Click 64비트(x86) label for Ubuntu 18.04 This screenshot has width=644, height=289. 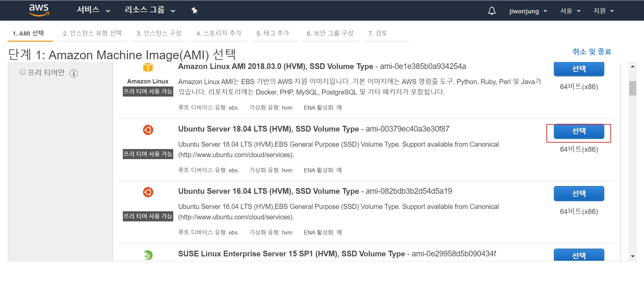pyautogui.click(x=579, y=149)
